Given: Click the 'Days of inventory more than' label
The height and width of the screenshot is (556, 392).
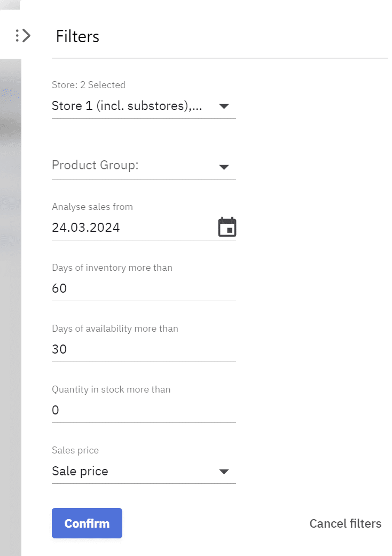Looking at the screenshot, I should [x=112, y=268].
